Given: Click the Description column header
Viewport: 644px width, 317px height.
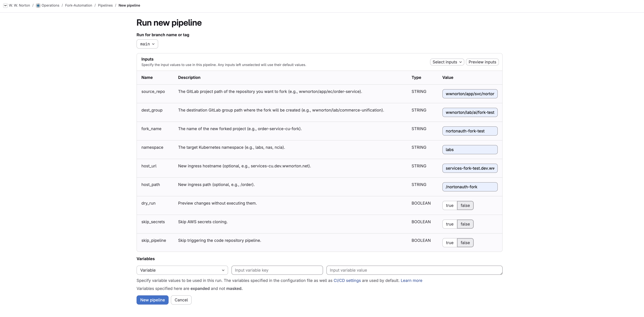Looking at the screenshot, I should [189, 78].
